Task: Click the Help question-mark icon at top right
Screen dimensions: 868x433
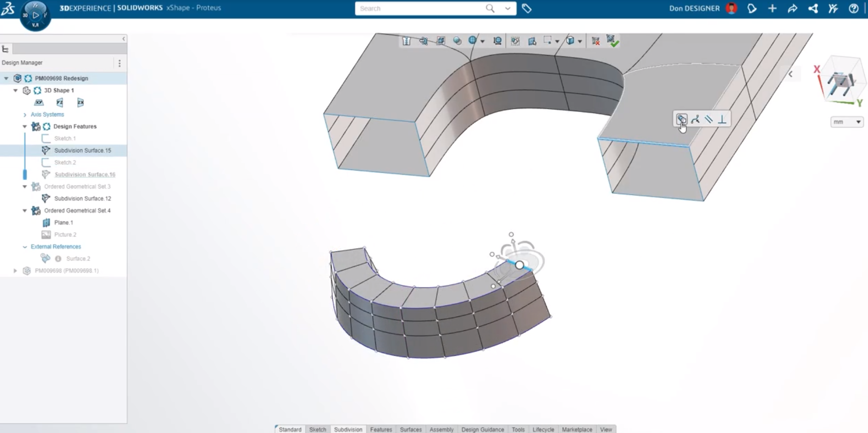Action: click(853, 8)
